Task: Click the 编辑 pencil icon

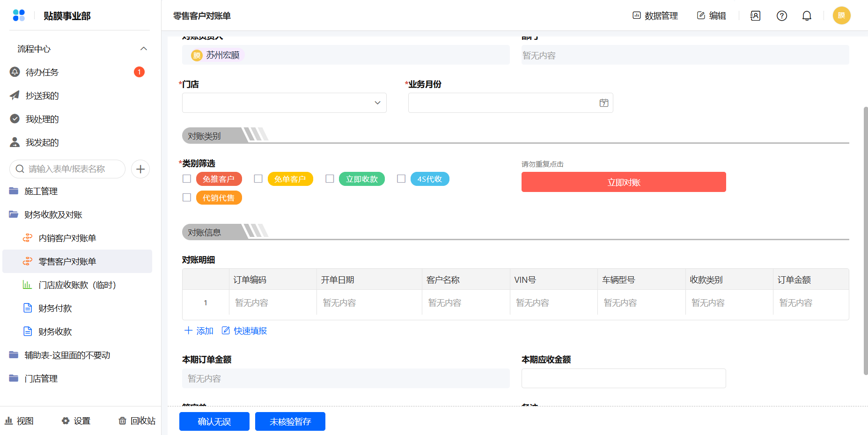Action: tap(701, 15)
